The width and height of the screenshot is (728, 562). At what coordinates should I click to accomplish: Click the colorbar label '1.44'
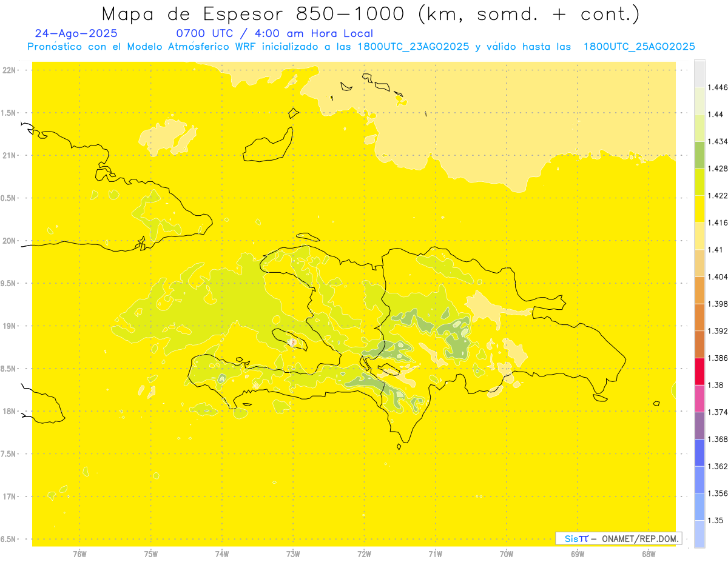716,115
